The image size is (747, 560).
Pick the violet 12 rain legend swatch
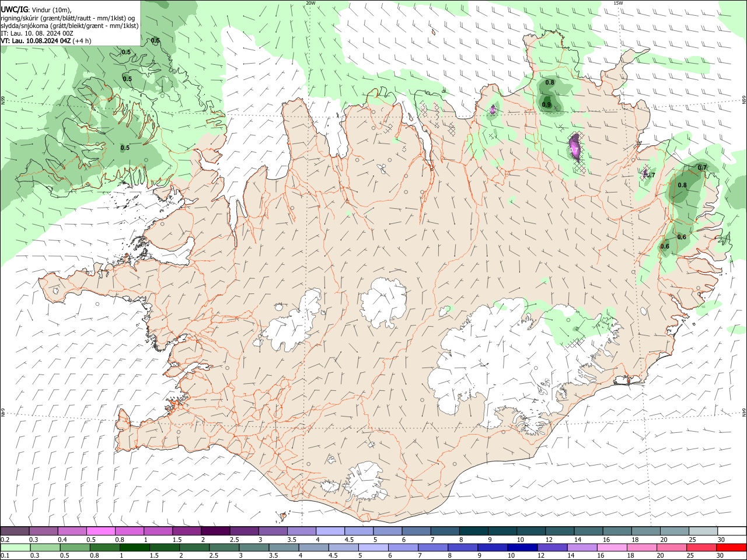click(x=551, y=547)
